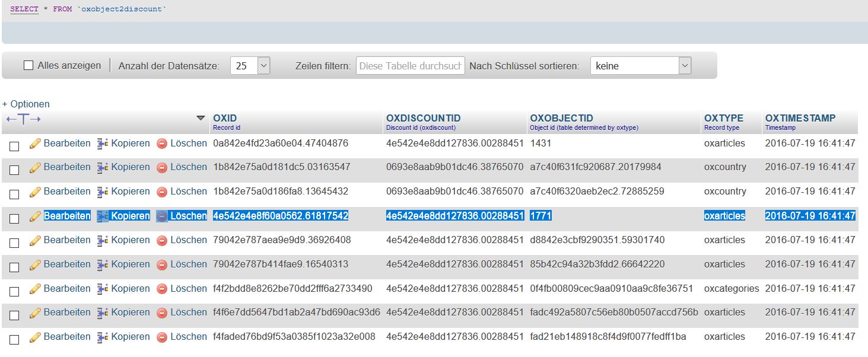Sort by OXTYPE column header
This screenshot has width=868, height=357.
[724, 118]
